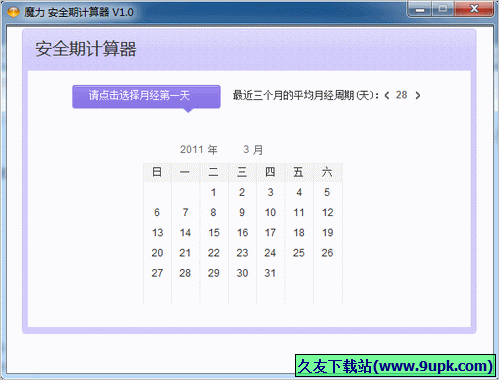This screenshot has height=380, width=499.
Task: Choose day 6 in the calendar
Action: coord(157,212)
